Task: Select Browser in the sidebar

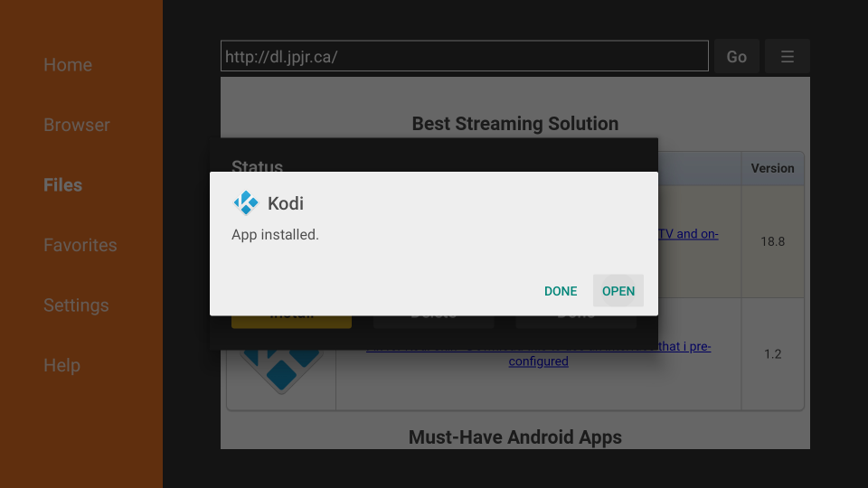Action: pyautogui.click(x=77, y=125)
